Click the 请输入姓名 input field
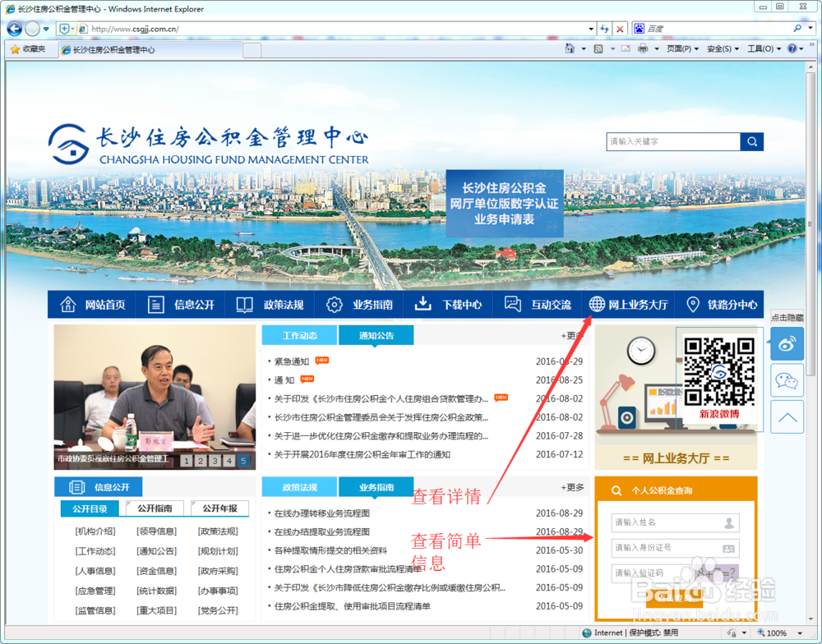Image resolution: width=822 pixels, height=644 pixels. click(x=675, y=522)
